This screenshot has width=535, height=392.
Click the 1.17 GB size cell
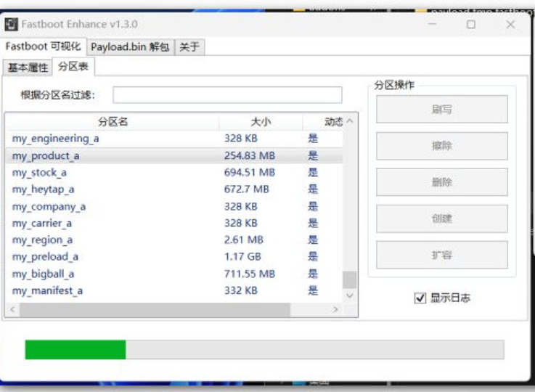[x=242, y=256]
